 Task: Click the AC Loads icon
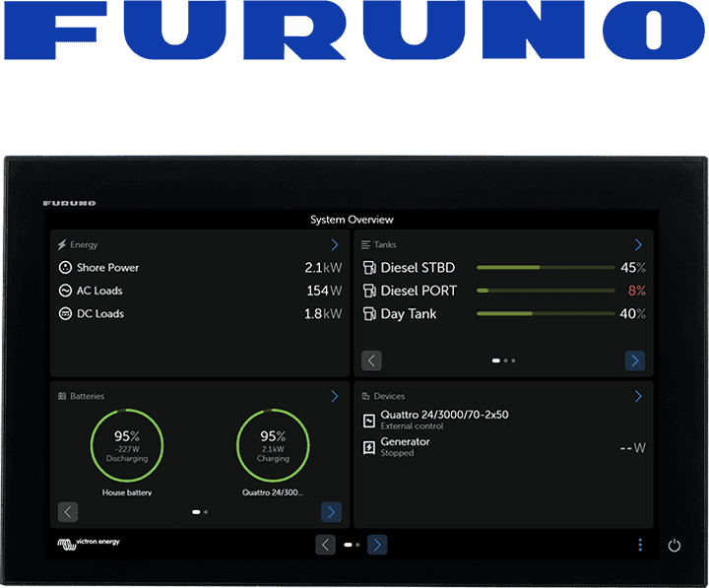(x=65, y=291)
